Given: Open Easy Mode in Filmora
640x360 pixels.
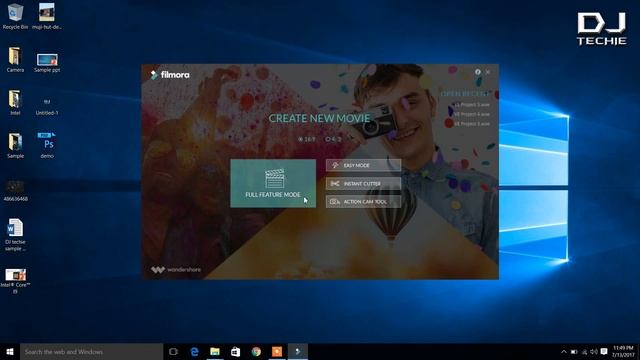Looking at the screenshot, I should (x=363, y=165).
